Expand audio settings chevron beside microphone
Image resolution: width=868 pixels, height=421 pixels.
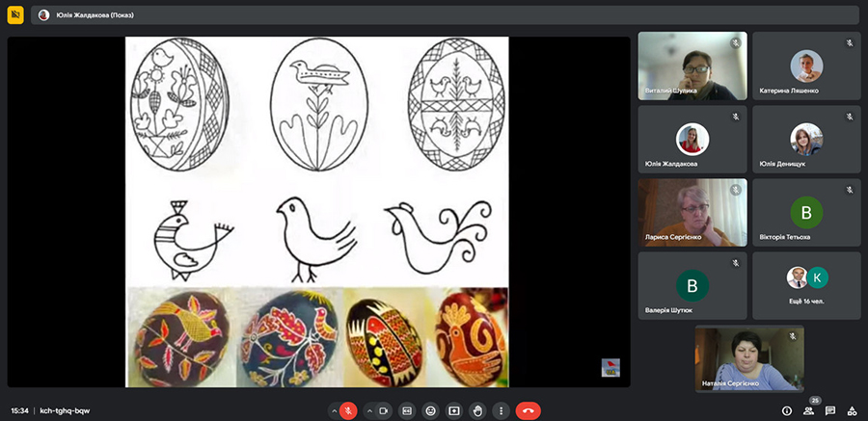(334, 411)
